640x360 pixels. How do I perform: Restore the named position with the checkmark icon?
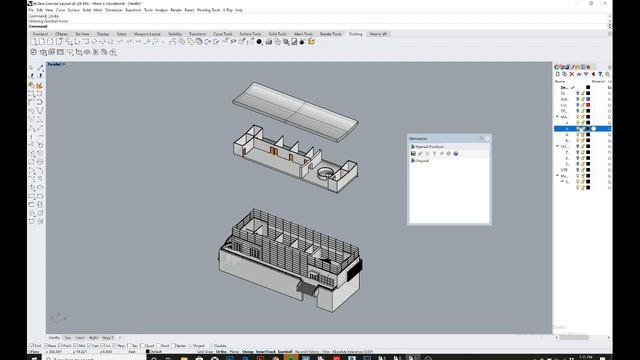(x=420, y=153)
